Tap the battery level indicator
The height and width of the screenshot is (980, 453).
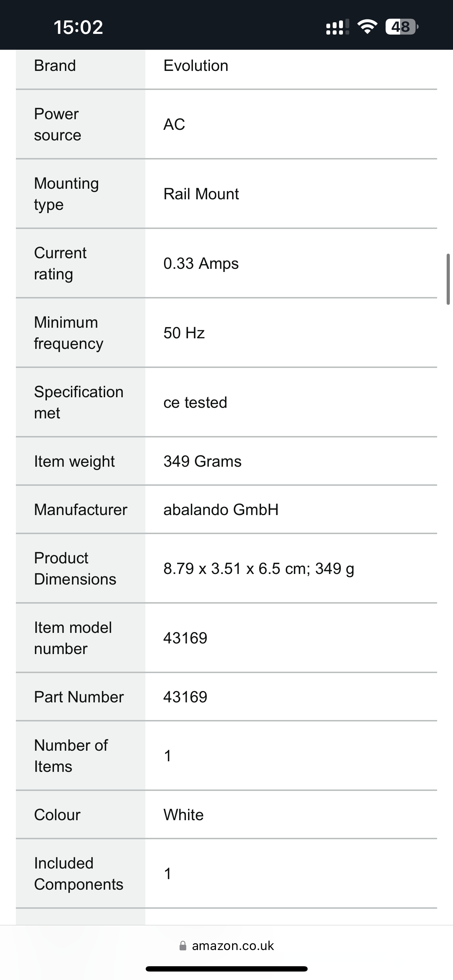coord(401,26)
